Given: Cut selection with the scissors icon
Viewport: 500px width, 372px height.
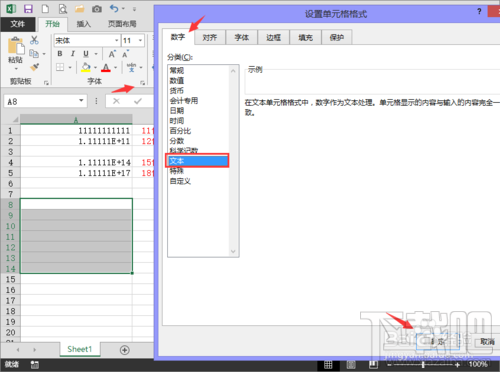Looking at the screenshot, I should pyautogui.click(x=34, y=40).
